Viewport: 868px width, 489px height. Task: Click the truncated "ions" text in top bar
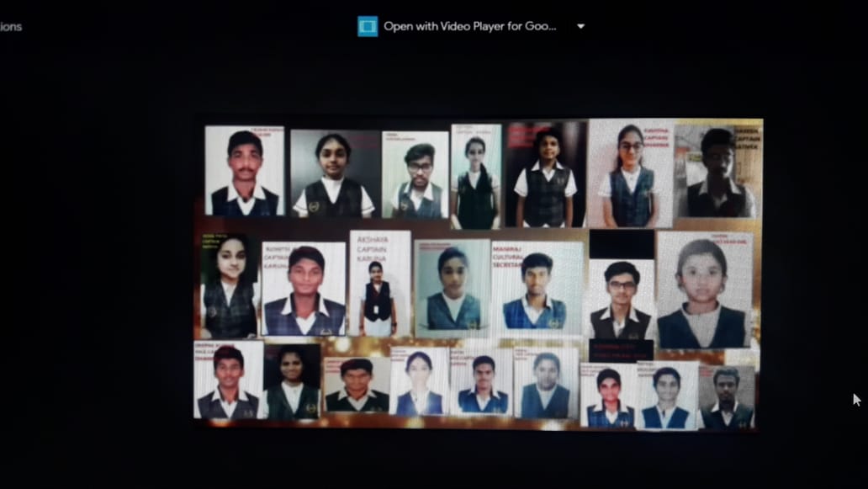coord(11,26)
